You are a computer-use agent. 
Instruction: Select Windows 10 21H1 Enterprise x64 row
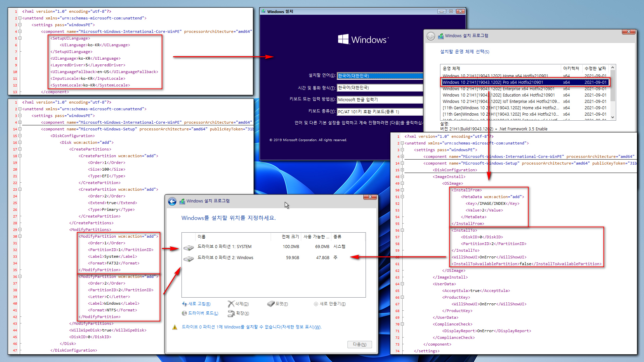point(525,89)
